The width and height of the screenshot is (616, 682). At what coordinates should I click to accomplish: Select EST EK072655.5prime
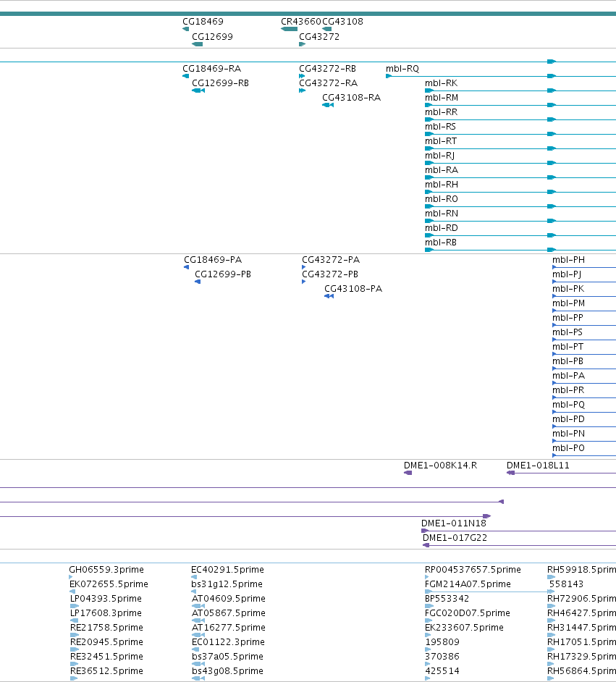tap(109, 584)
